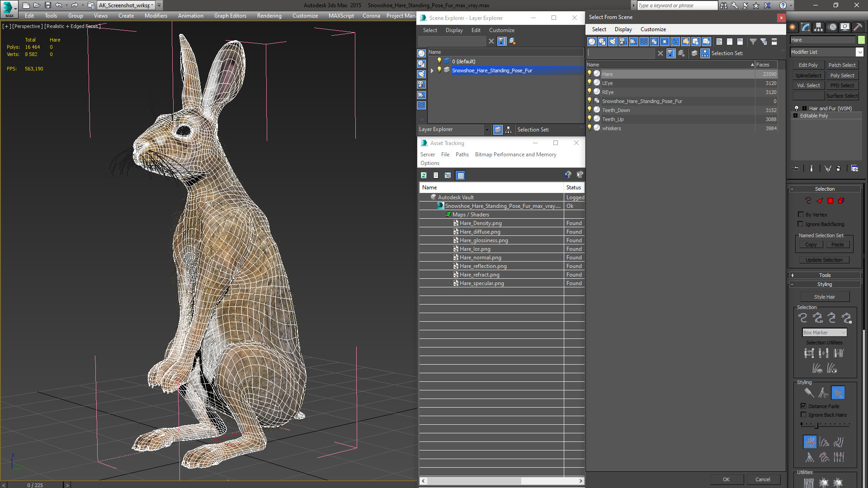Open the Modifier List dropdown
The image size is (868, 488).
[859, 52]
